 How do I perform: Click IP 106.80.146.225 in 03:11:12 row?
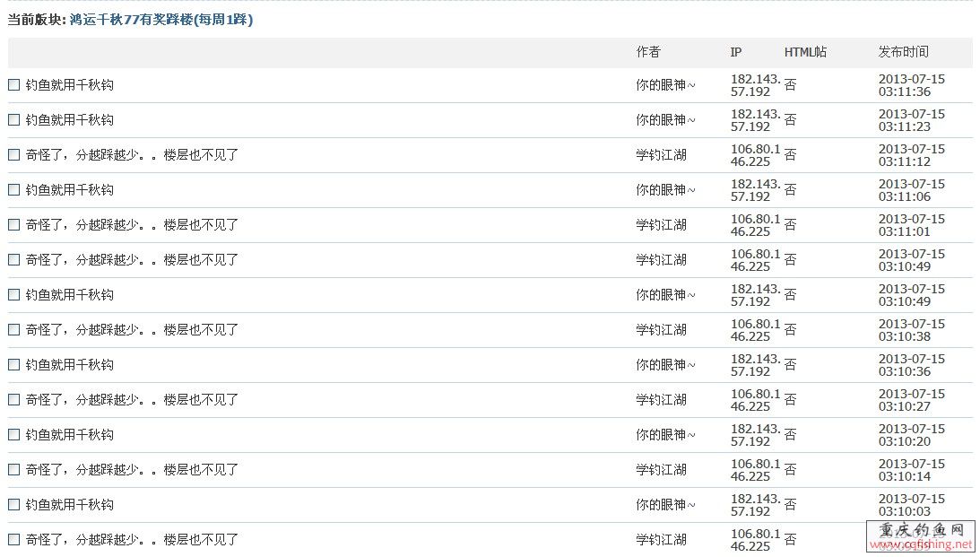pos(756,155)
